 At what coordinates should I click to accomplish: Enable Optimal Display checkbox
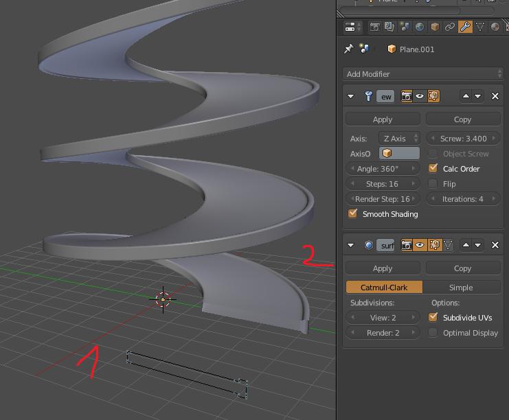[433, 333]
